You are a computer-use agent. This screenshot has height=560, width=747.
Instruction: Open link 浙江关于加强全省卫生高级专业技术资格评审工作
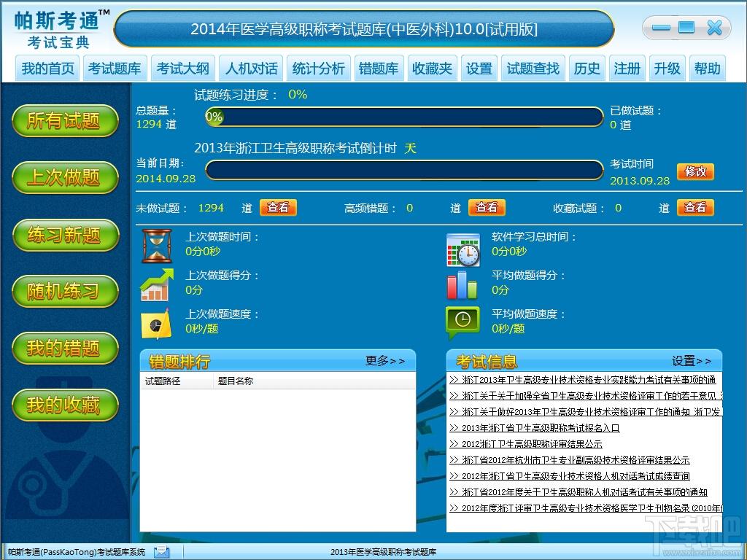(586, 396)
